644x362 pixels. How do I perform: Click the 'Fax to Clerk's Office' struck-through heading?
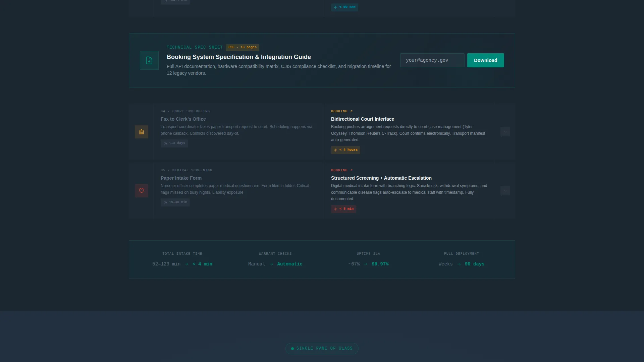pyautogui.click(x=183, y=119)
